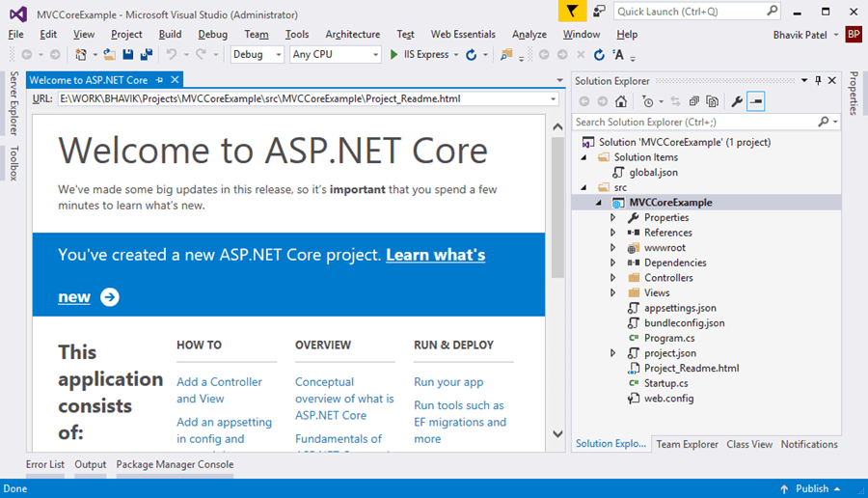This screenshot has width=868, height=498.
Task: Open the yellow notifications filter flag icon
Action: pos(572,11)
